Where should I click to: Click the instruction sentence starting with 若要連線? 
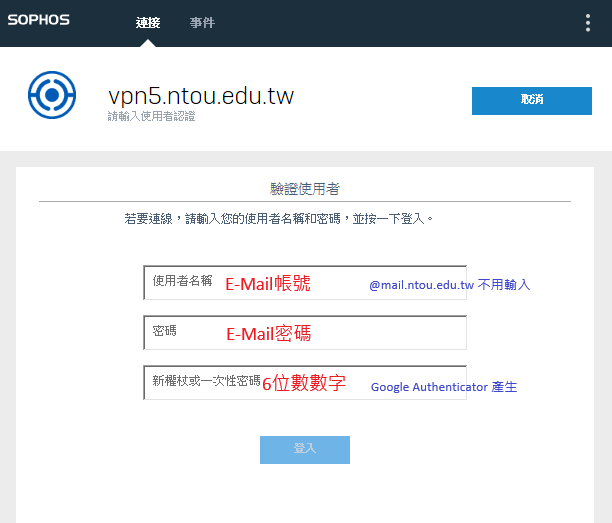tap(279, 217)
